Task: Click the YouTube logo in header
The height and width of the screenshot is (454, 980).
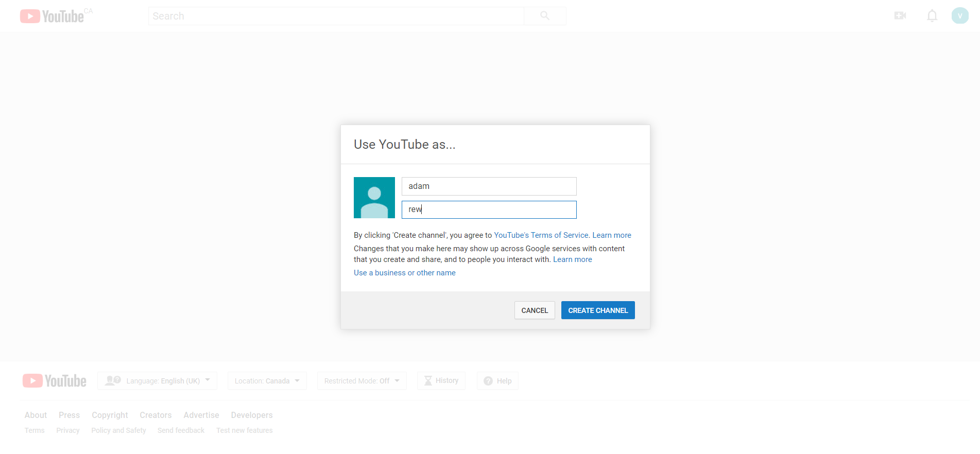Action: (x=52, y=16)
